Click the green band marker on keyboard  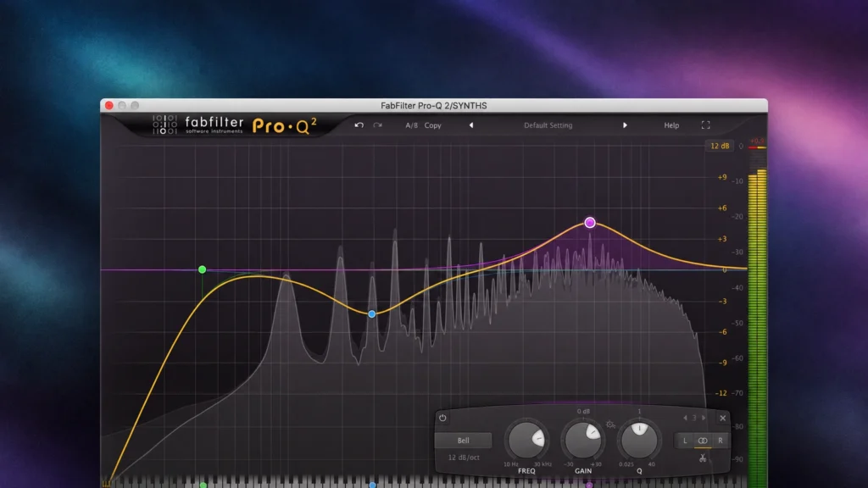point(203,485)
